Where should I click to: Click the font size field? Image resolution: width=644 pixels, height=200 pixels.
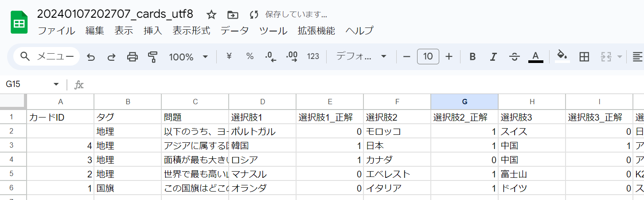point(428,56)
